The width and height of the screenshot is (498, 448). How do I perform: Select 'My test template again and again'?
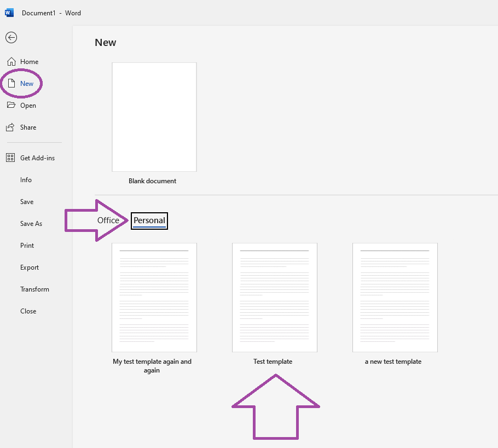point(154,298)
